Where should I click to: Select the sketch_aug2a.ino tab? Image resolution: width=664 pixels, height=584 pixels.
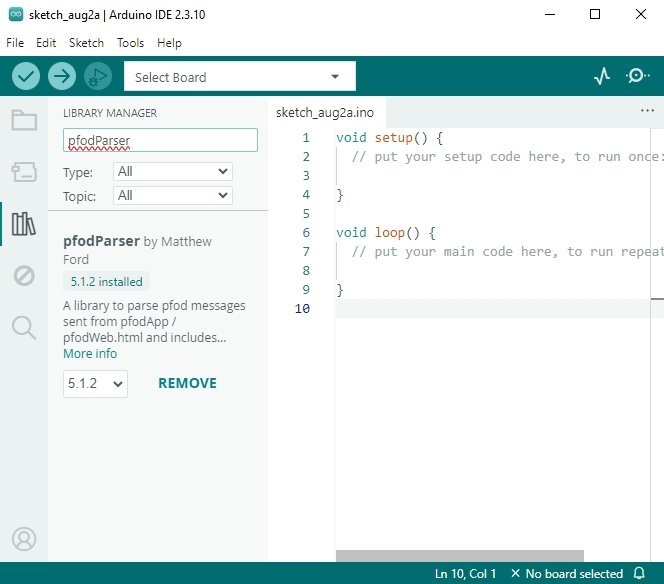(325, 113)
